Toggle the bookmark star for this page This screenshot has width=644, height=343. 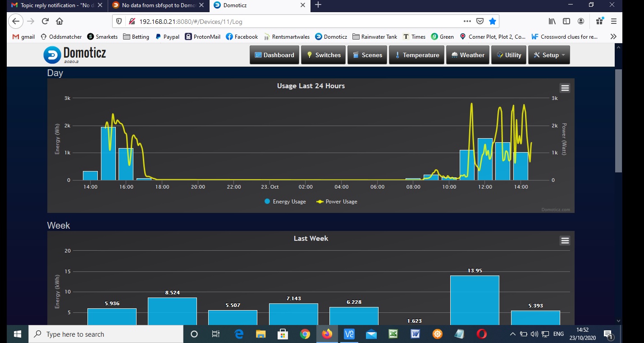[x=493, y=21]
